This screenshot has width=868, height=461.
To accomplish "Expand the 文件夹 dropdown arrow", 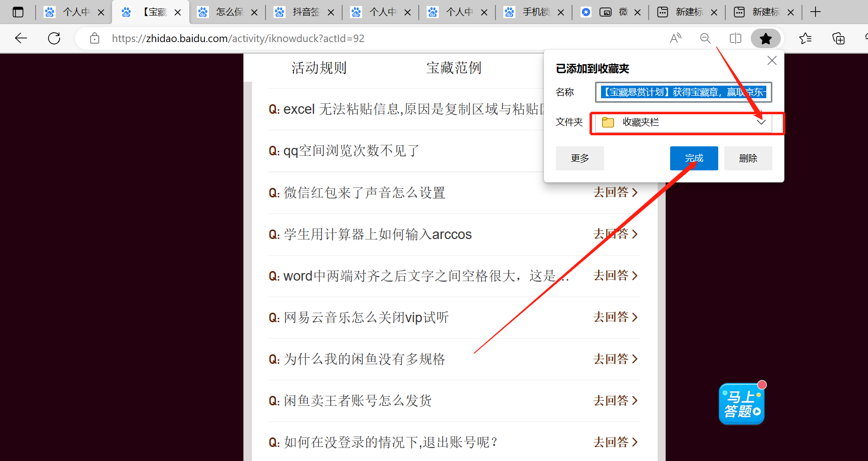I will (761, 122).
